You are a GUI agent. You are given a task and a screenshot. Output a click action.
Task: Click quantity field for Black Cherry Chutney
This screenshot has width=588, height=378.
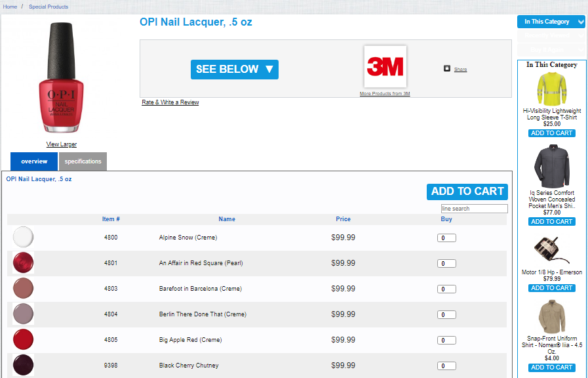pos(446,366)
